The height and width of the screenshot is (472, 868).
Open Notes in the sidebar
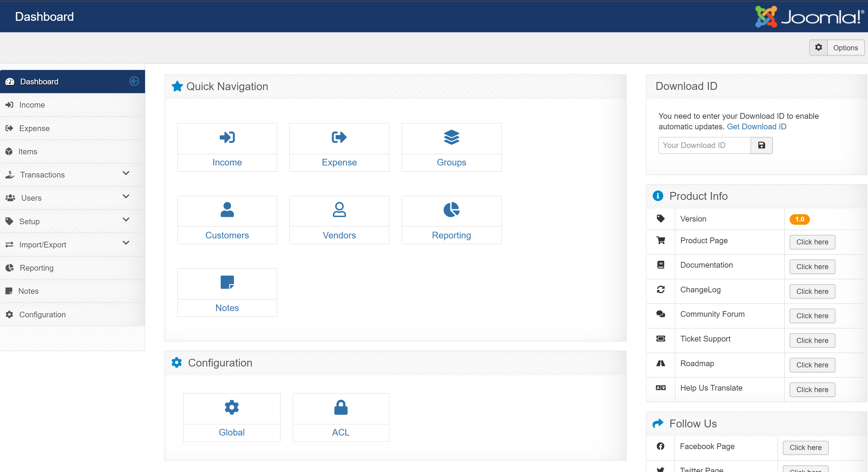point(72,291)
